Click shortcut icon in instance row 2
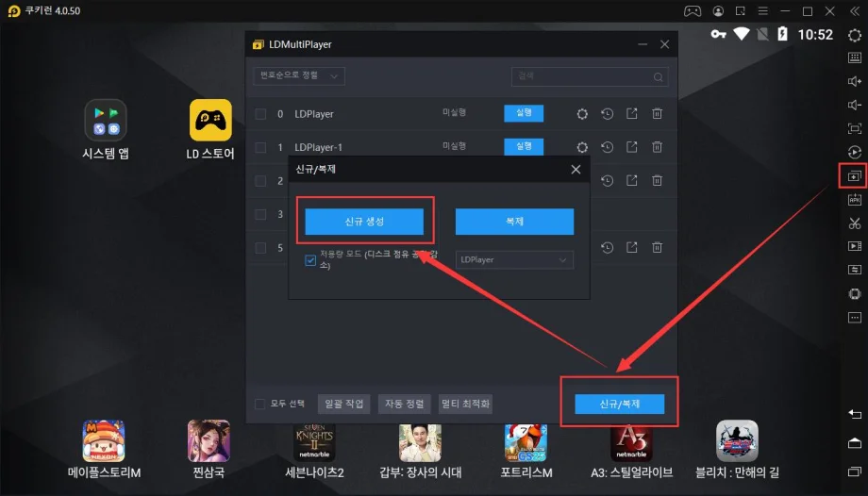Viewport: 868px width, 496px height. point(631,180)
